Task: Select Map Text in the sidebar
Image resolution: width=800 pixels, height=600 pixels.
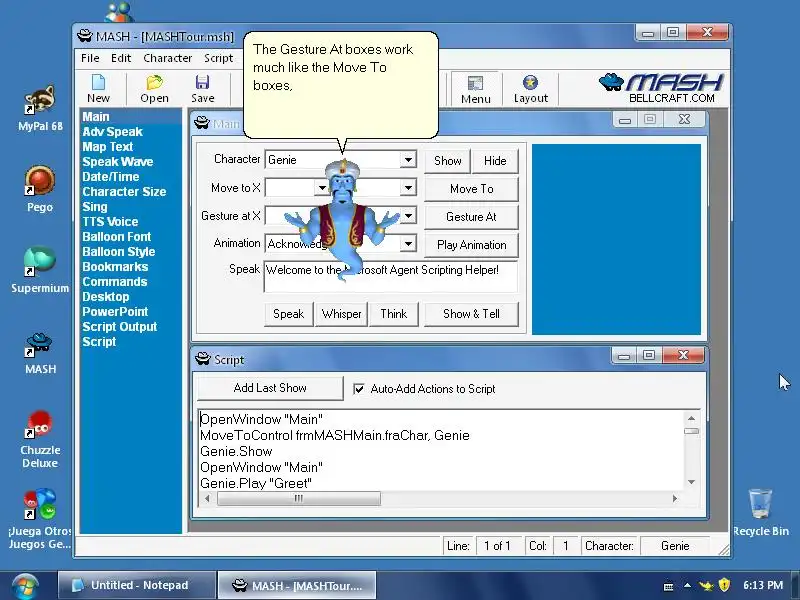Action: [x=107, y=146]
